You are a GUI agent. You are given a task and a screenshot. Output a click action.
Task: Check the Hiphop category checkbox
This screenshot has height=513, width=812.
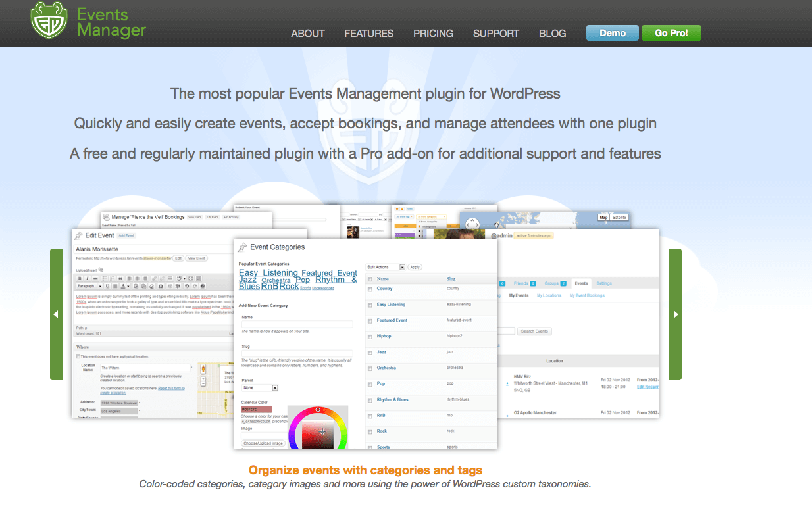[x=370, y=337]
